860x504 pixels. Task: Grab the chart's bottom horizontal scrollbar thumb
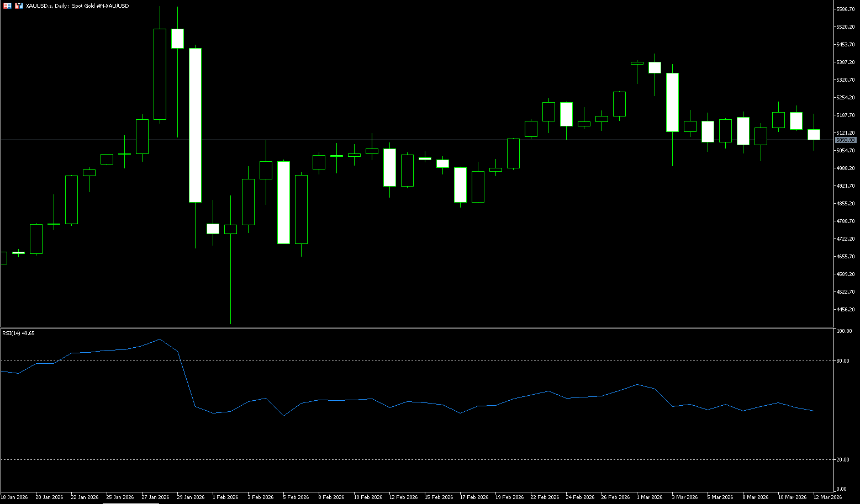pyautogui.click(x=130, y=503)
